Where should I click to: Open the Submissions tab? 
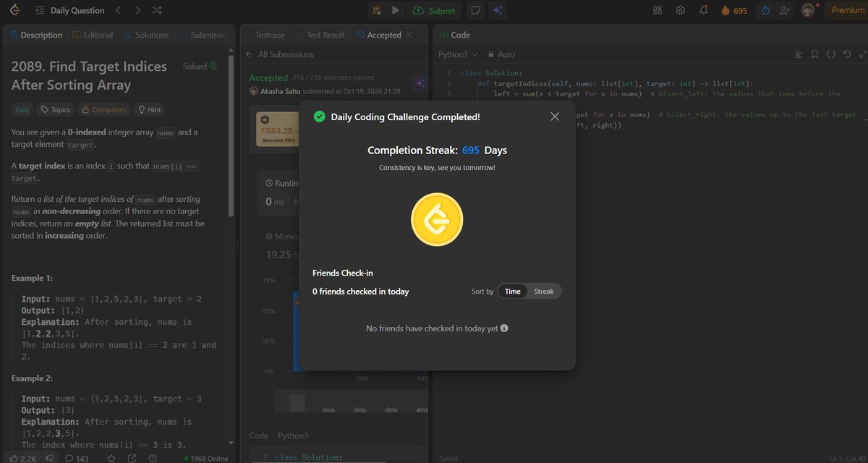[205, 35]
